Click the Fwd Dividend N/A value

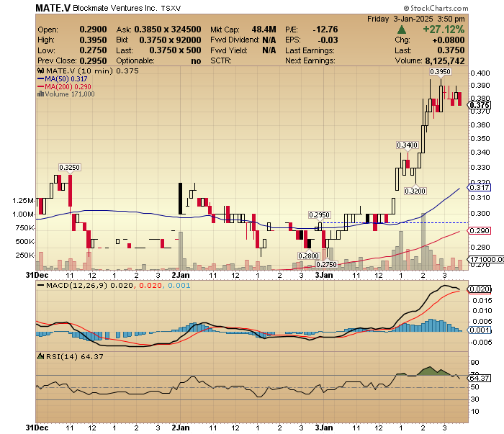[269, 40]
